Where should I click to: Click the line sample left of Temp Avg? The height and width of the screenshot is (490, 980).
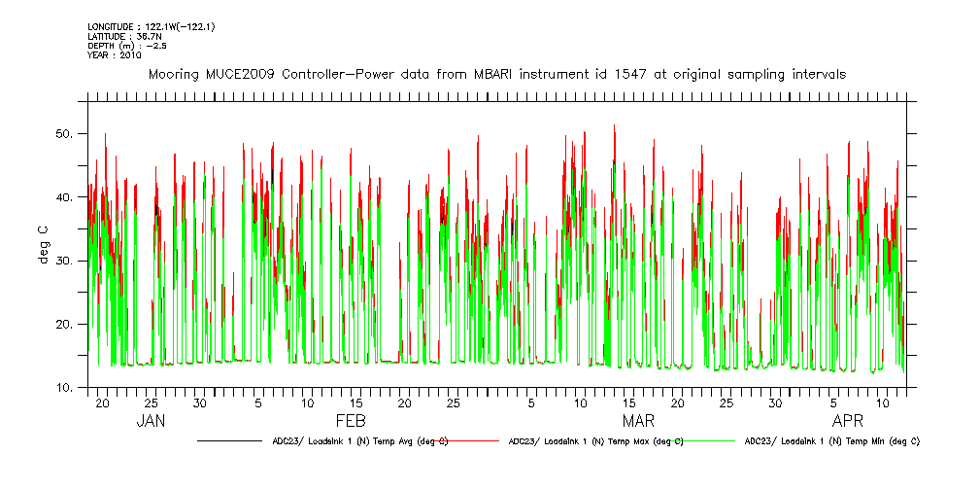click(231, 440)
